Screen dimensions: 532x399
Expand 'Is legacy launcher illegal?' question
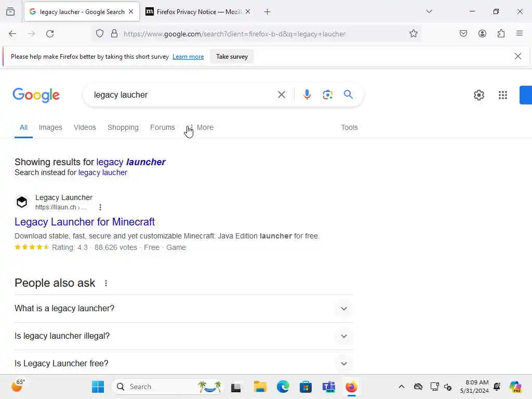tap(184, 336)
